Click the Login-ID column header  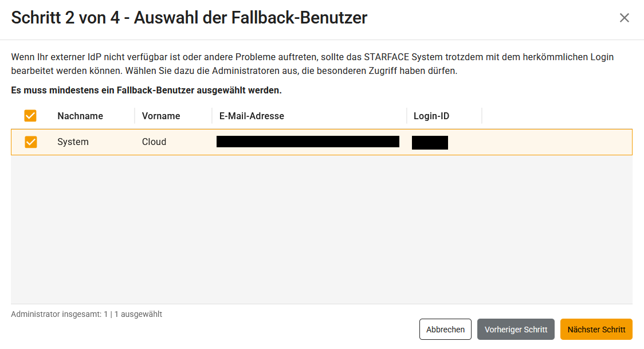point(431,116)
